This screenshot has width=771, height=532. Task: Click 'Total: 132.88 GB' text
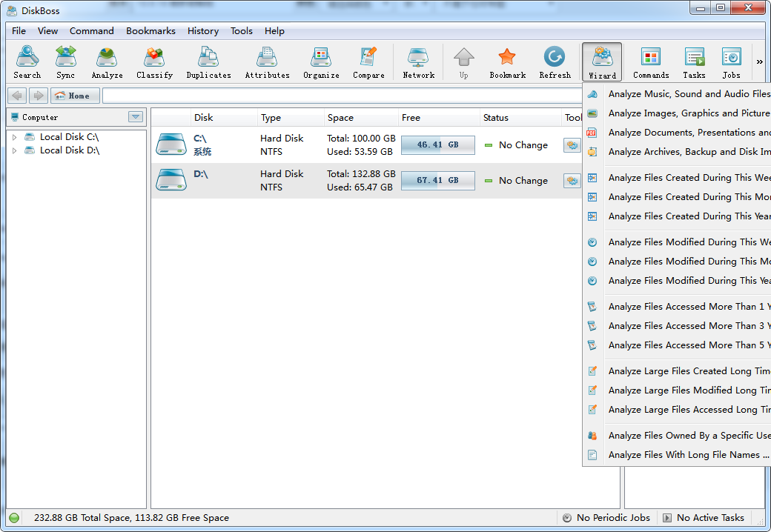pos(362,174)
